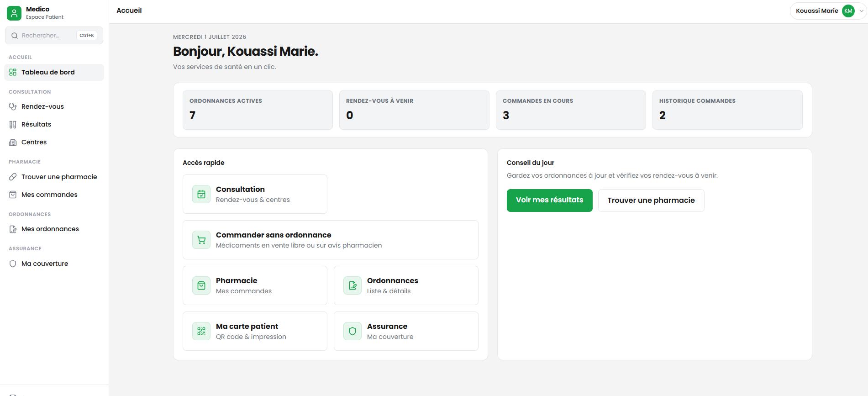Screen dimensions: 868x396
Task: Click the Ctrl+K shortcut badge
Action: [x=87, y=36]
